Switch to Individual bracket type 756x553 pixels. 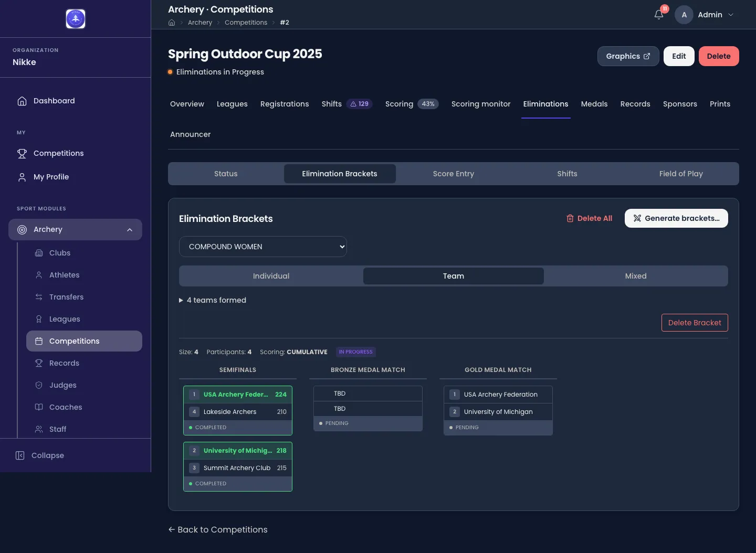(x=271, y=276)
